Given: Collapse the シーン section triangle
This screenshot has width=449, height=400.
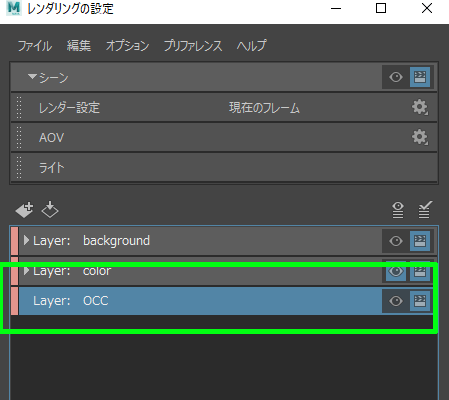Looking at the screenshot, I should (x=32, y=77).
